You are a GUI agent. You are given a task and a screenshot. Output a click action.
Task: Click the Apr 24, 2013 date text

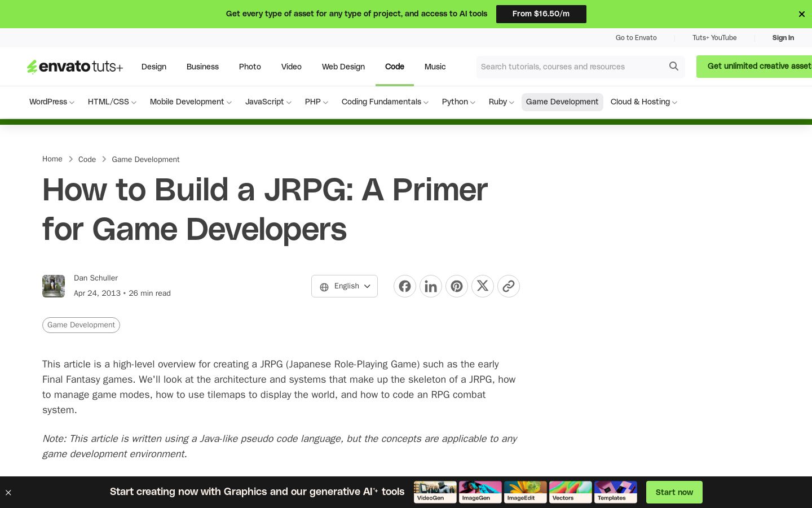[x=97, y=294]
